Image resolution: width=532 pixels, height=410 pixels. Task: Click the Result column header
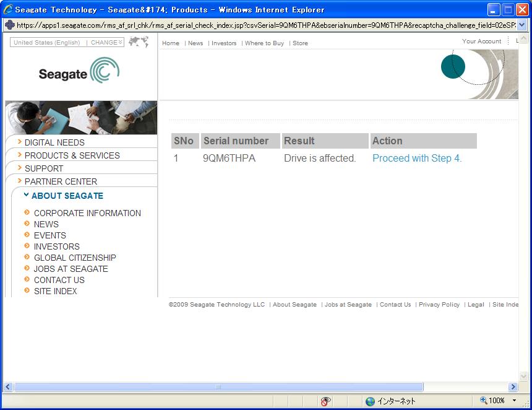tap(325, 141)
